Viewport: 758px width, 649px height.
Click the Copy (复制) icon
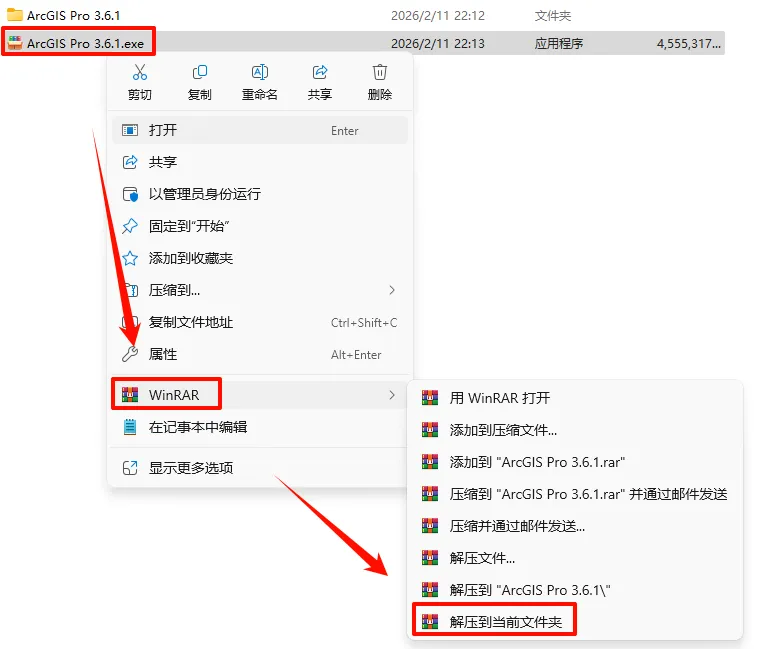click(x=200, y=72)
